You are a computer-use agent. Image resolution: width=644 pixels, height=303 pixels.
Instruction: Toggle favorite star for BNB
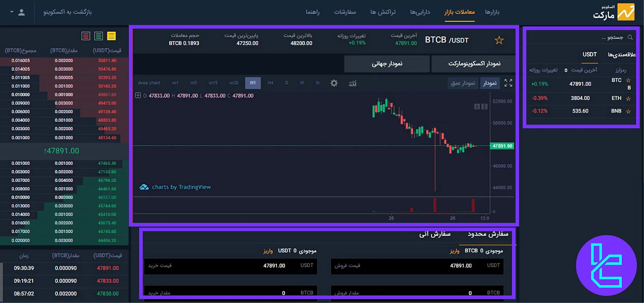pyautogui.click(x=628, y=111)
